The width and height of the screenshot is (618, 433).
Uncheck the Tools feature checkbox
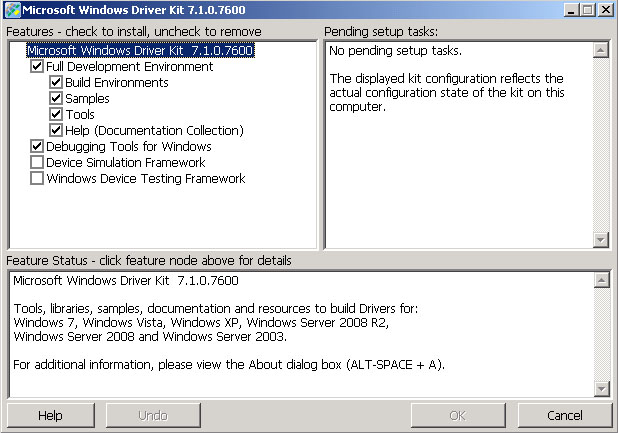click(56, 114)
